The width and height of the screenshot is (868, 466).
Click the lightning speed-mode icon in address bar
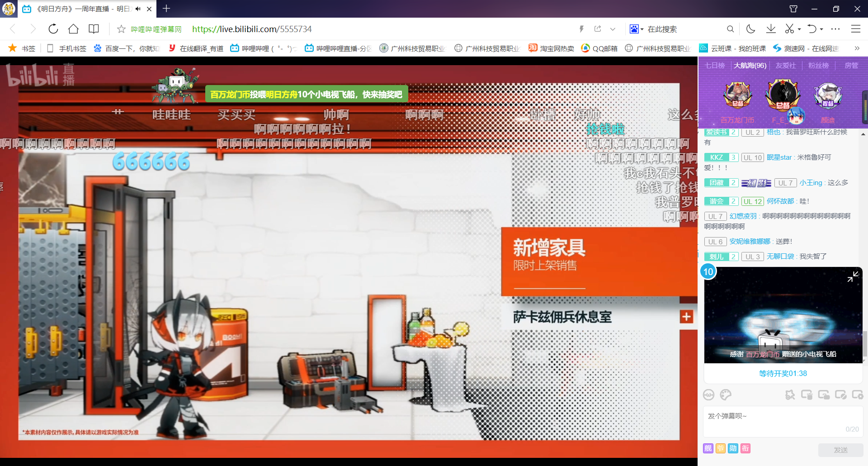581,29
